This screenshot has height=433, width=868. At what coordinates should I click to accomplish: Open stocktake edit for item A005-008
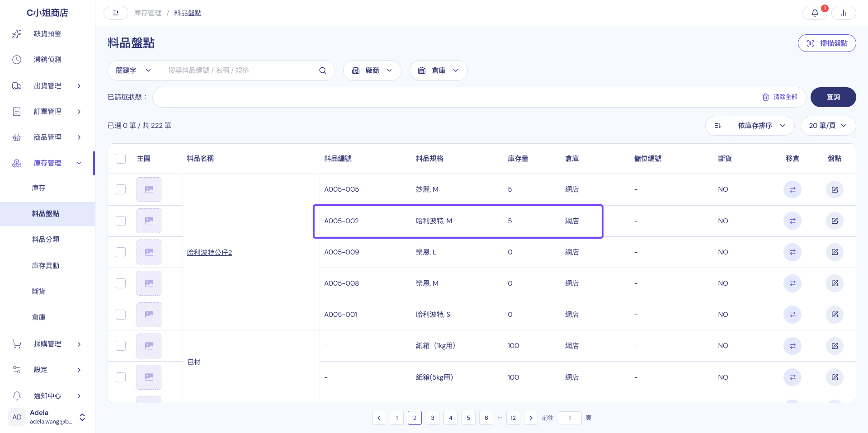coord(835,283)
